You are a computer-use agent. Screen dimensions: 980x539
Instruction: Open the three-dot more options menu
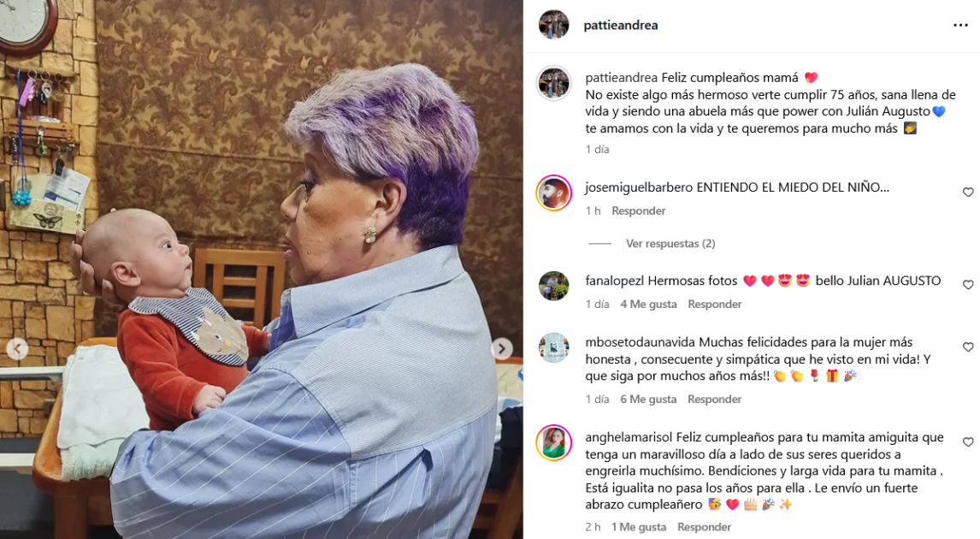pyautogui.click(x=960, y=25)
